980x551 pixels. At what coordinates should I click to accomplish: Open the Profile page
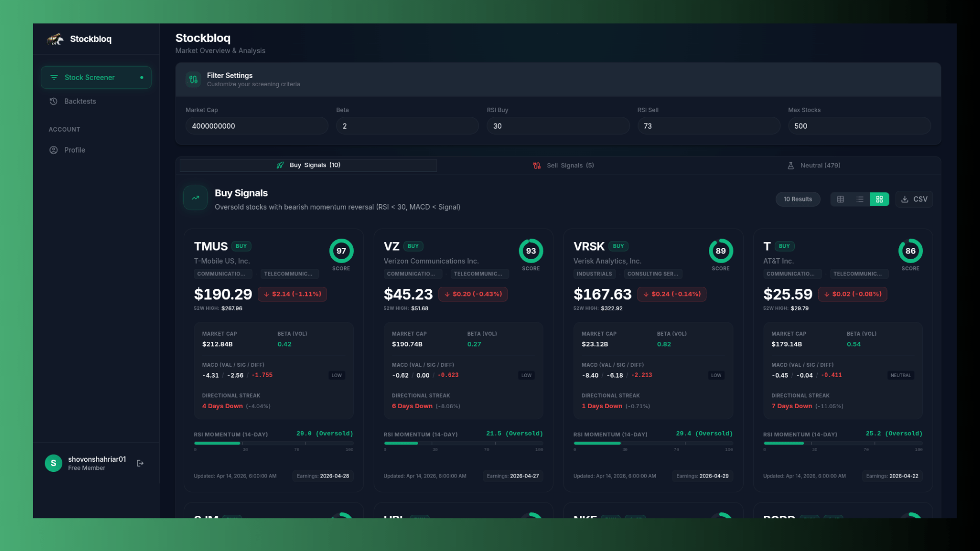pos(75,150)
